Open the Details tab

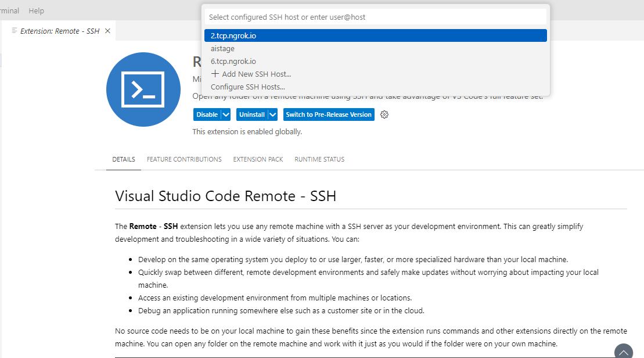coord(124,159)
